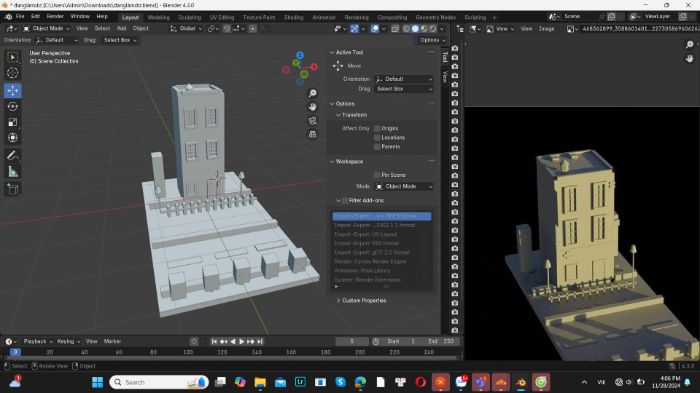Open the Windows Start menu
This screenshot has width=700, height=393.
coord(97,382)
